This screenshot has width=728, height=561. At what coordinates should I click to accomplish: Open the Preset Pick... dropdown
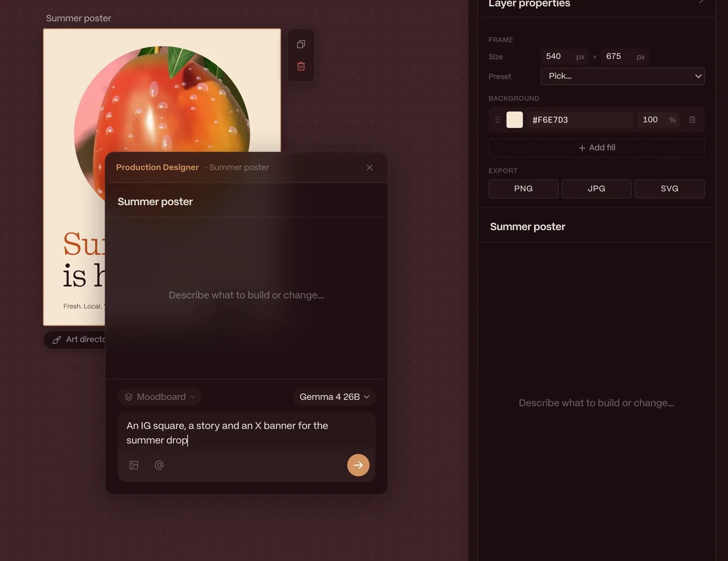coord(623,76)
